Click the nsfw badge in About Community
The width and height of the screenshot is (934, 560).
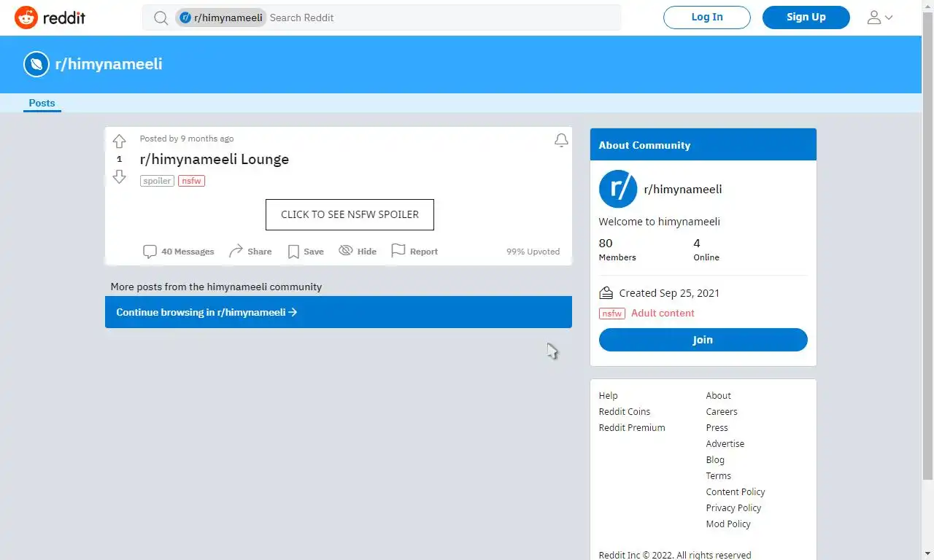611,314
